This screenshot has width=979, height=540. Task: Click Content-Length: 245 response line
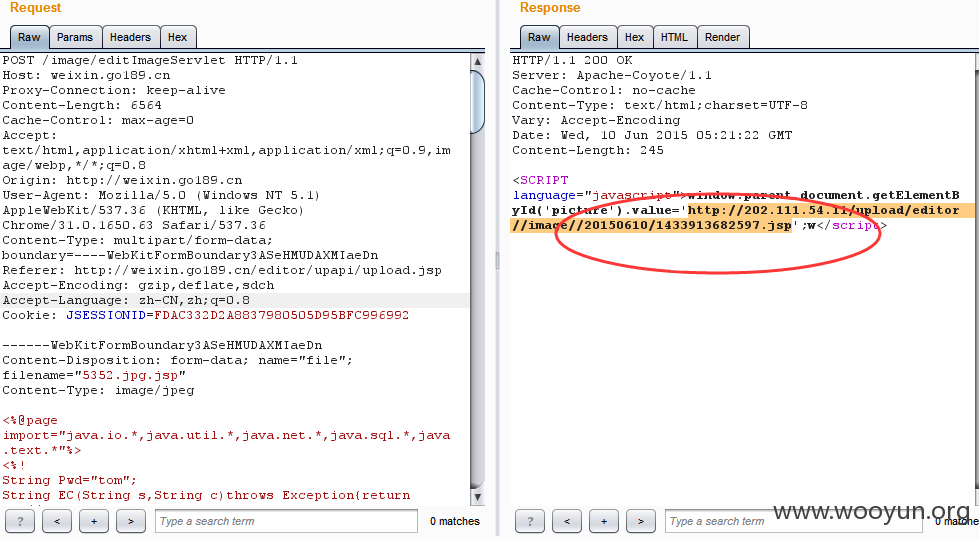[x=588, y=150]
